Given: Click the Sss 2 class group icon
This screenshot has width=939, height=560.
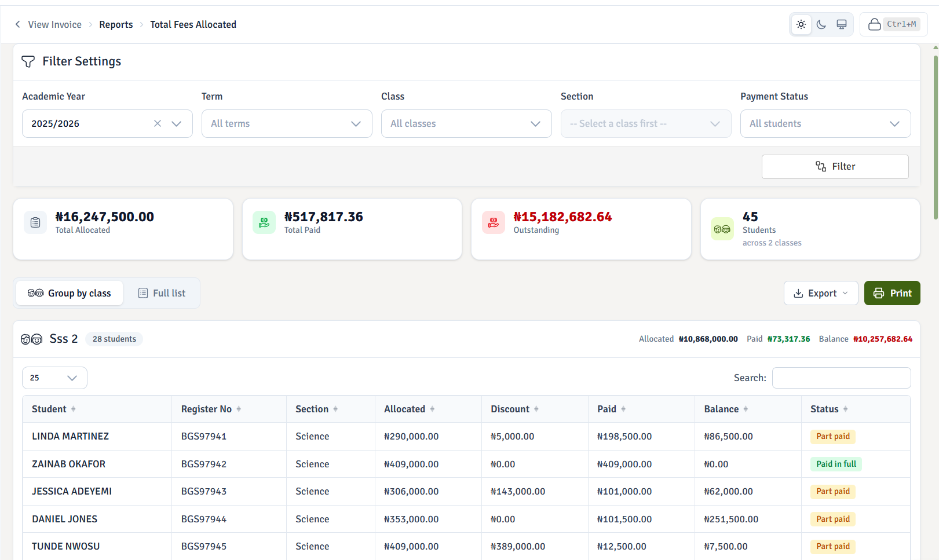Looking at the screenshot, I should coord(32,339).
